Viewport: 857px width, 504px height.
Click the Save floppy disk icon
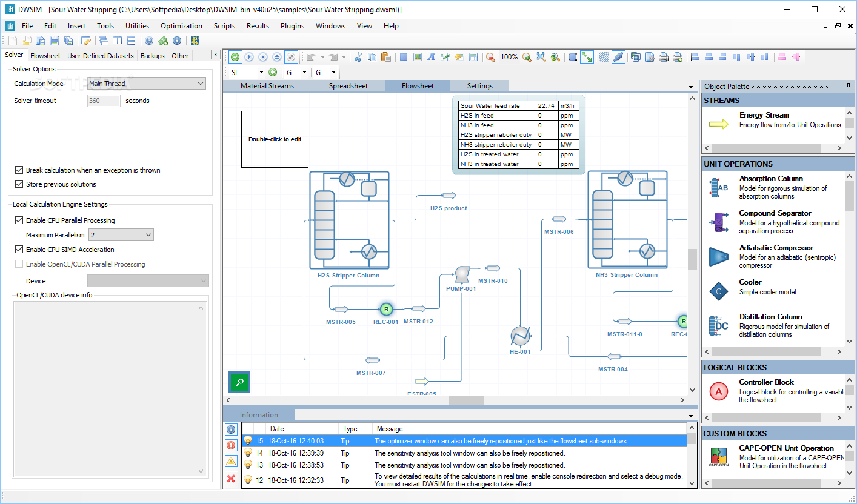tap(54, 41)
